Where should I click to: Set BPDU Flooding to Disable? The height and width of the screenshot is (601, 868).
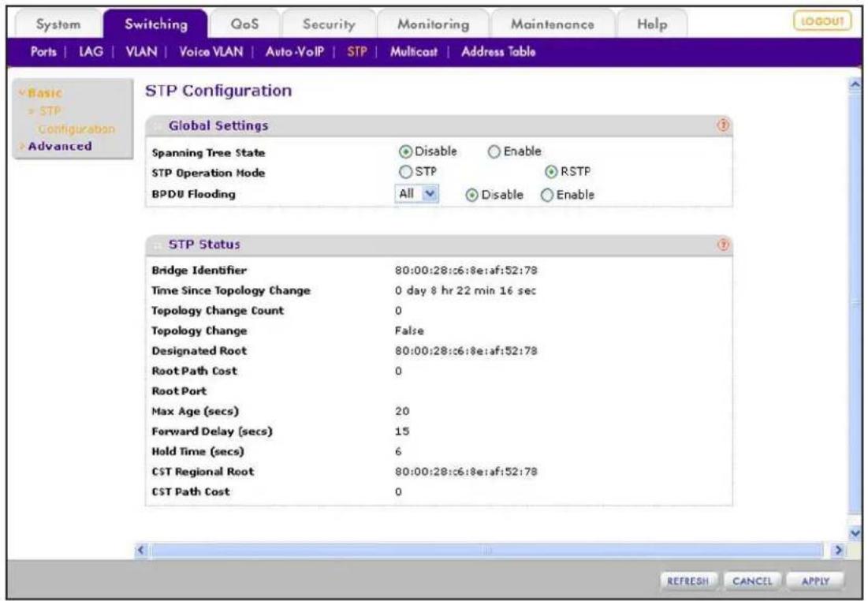pos(471,195)
